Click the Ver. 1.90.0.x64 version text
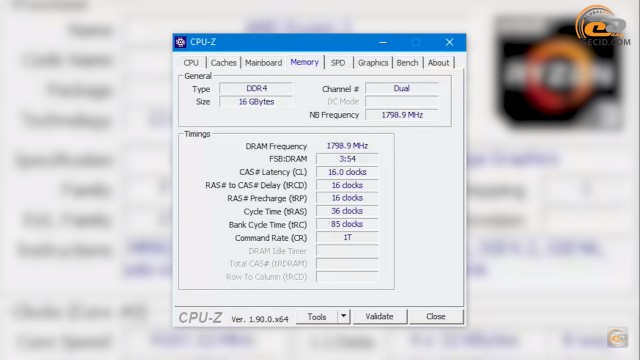Viewport: 640px width, 360px height. (260, 319)
